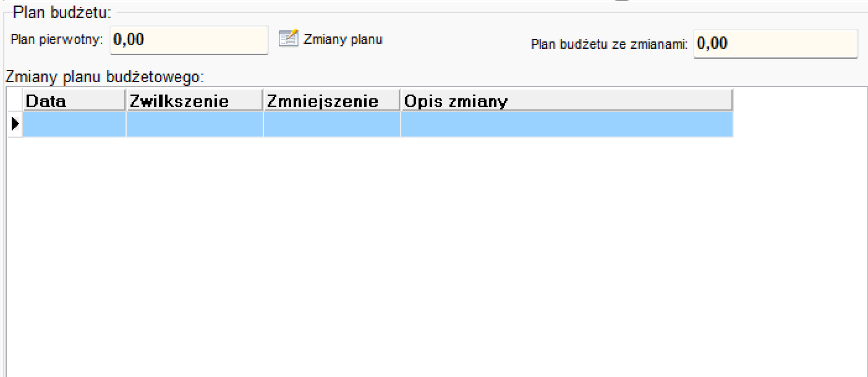
Task: Select the Opis zmiany cell in highlighted row
Action: coord(567,124)
